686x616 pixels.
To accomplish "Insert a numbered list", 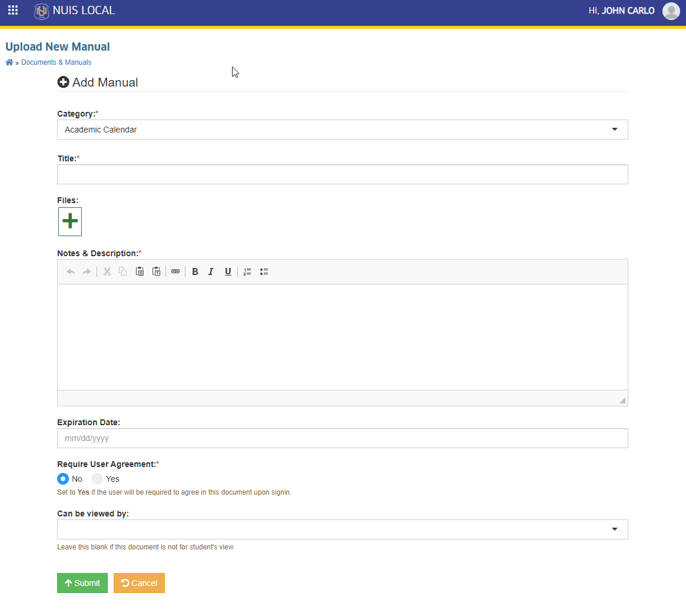I will pyautogui.click(x=247, y=271).
